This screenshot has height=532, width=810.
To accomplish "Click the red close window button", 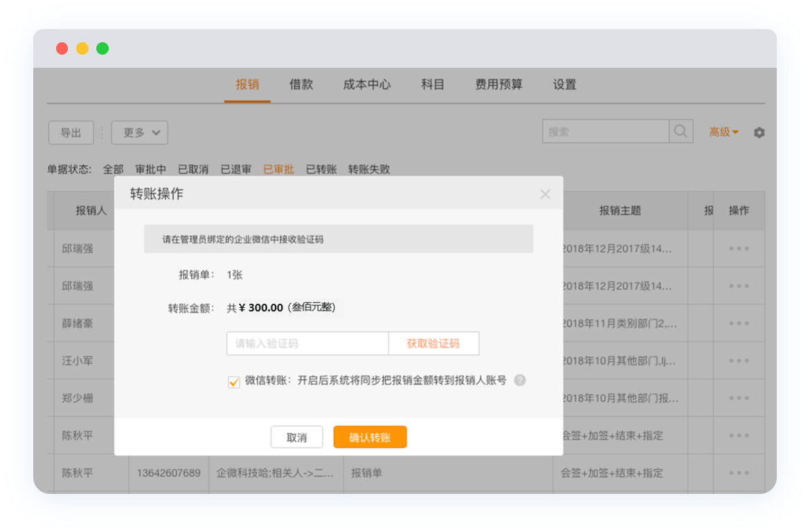I will click(62, 48).
